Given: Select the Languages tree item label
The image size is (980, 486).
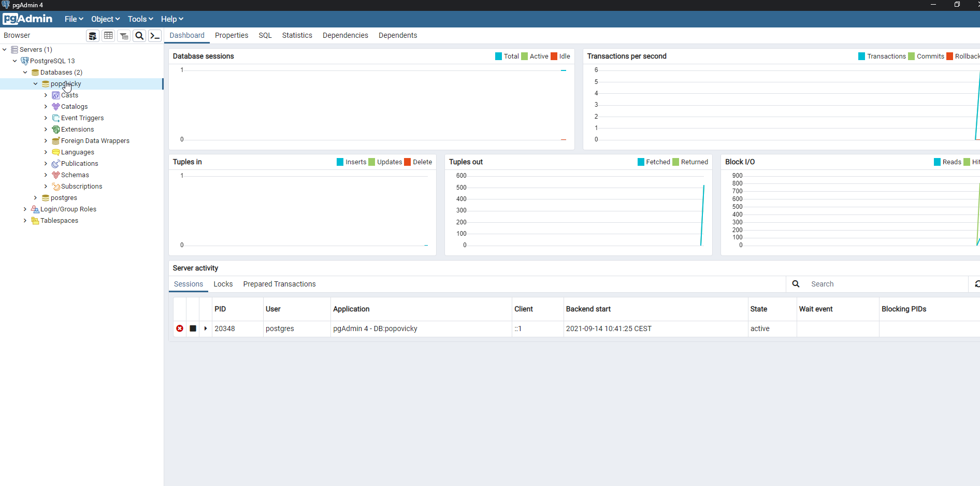Looking at the screenshot, I should click(x=78, y=152).
